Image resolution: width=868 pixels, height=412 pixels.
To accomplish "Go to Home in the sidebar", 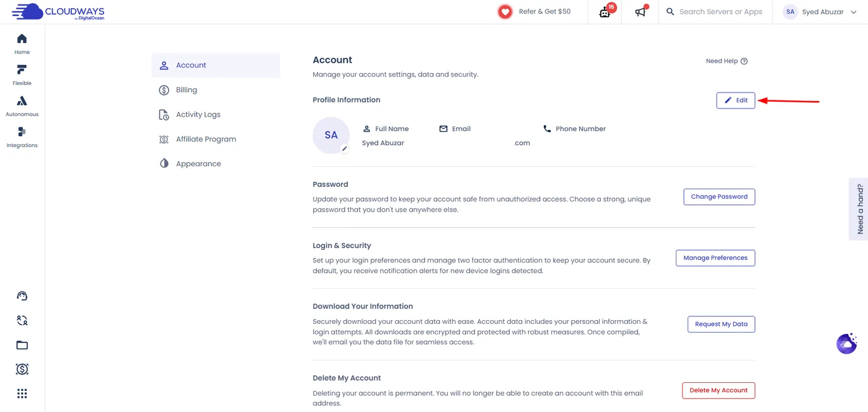I will pyautogui.click(x=22, y=44).
